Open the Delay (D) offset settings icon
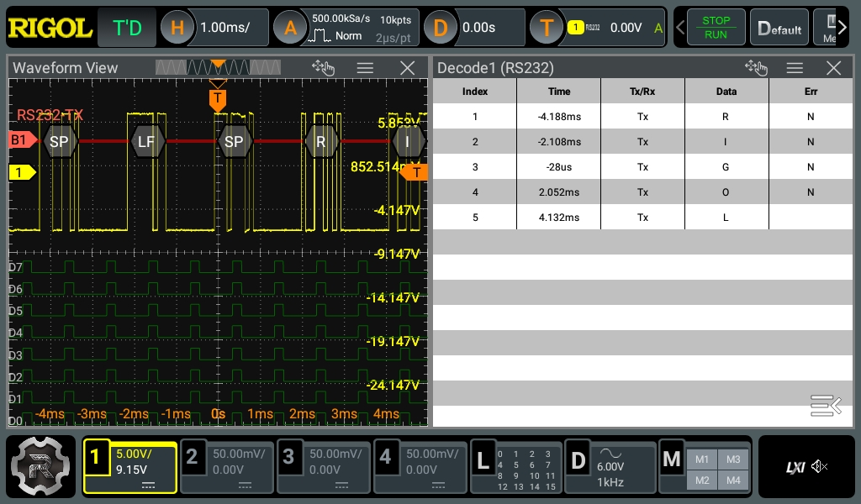The width and height of the screenshot is (861, 504). click(441, 28)
